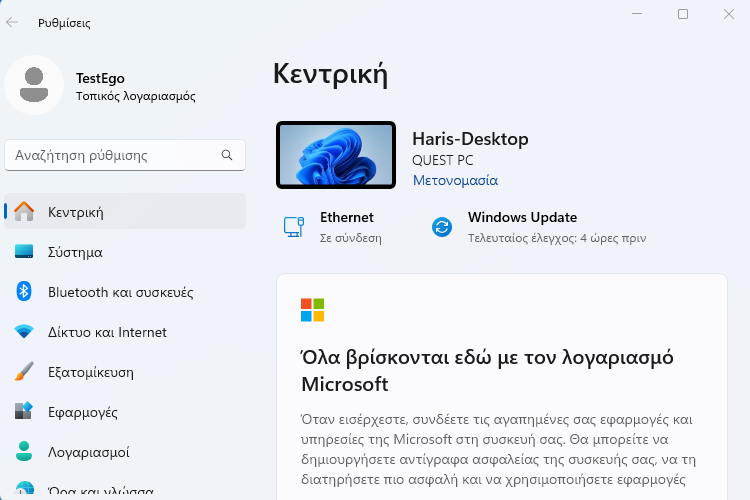The height and width of the screenshot is (500, 750).
Task: Go to Bluetooth και συσκευές
Action: [x=125, y=291]
